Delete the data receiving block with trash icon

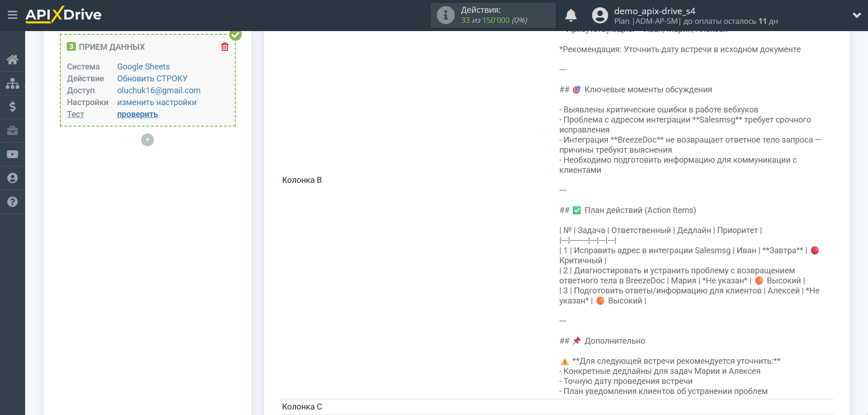pyautogui.click(x=225, y=47)
